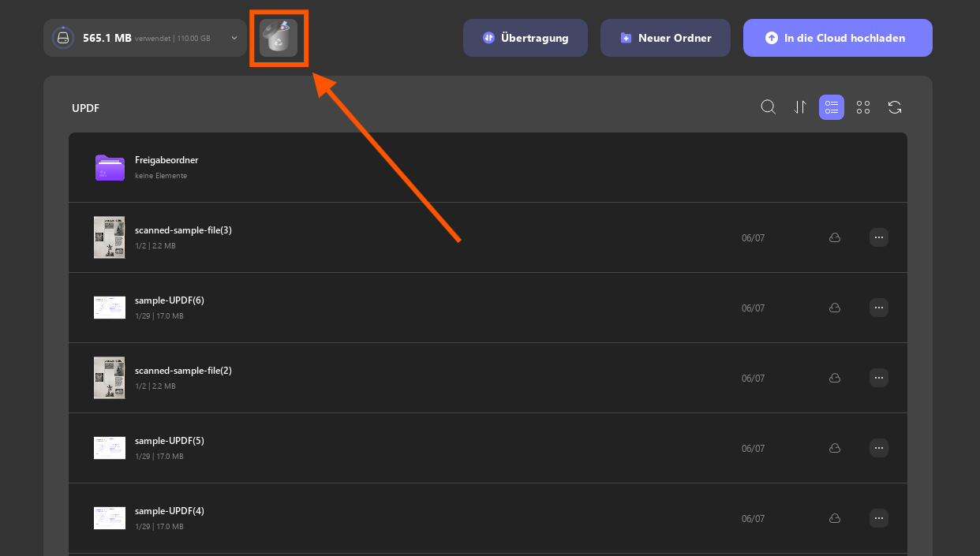Expand the storage usage dropdown chevron
Viewport: 980px width, 556px height.
pos(234,38)
